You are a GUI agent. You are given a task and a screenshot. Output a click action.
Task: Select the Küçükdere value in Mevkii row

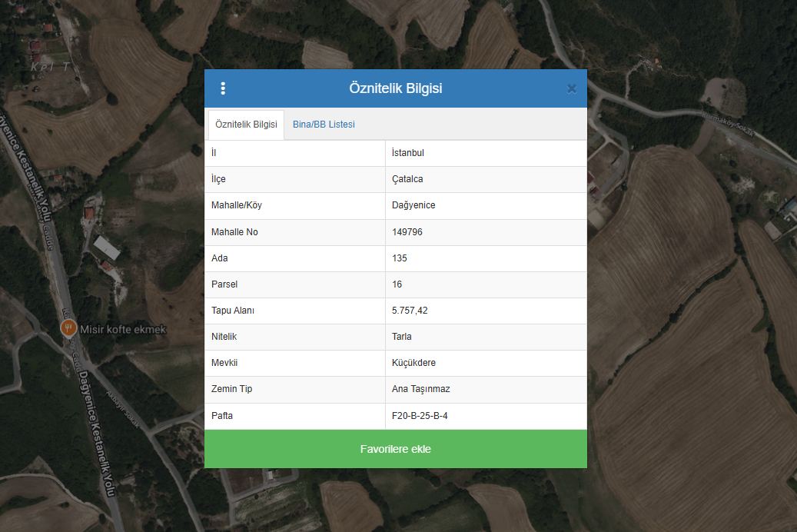click(413, 363)
